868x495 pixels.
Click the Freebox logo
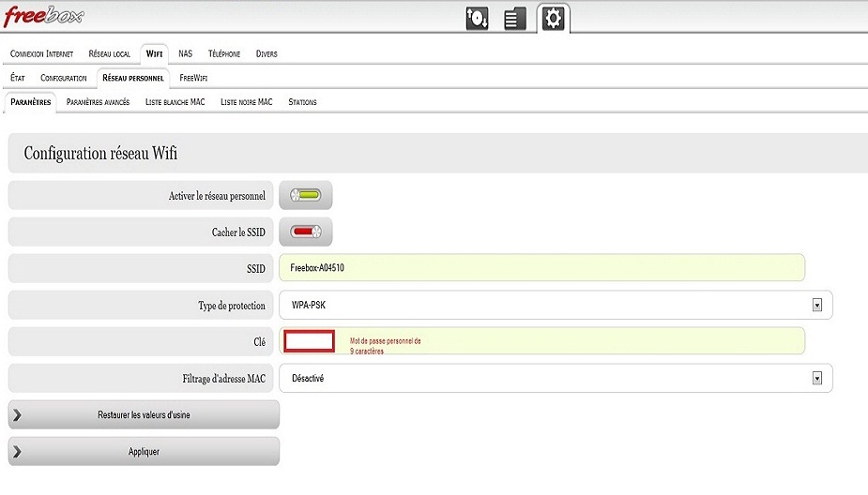[x=43, y=16]
